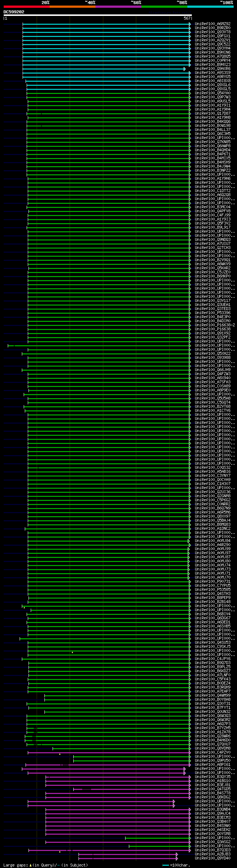This screenshot has width=237, height=868.
Task: Click the cyan alignment bar for UniRef100_B9RZR0
Action: coord(106,28)
